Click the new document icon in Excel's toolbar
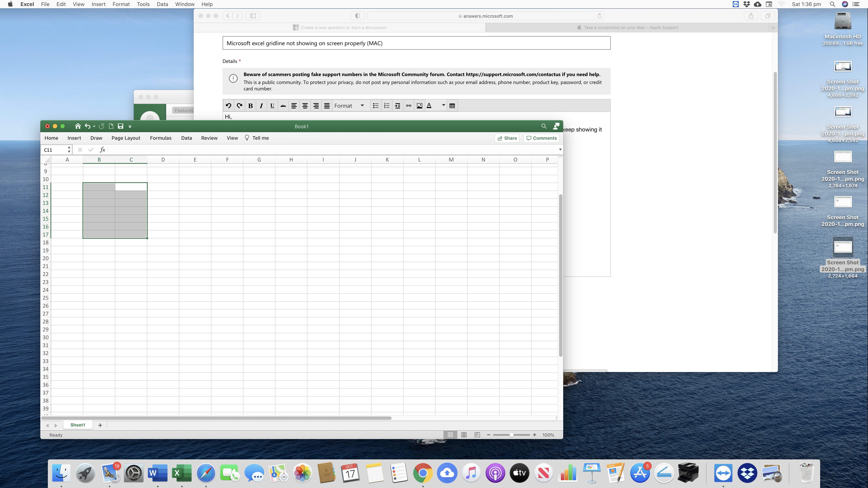Screen dimensions: 868x488 111,126
